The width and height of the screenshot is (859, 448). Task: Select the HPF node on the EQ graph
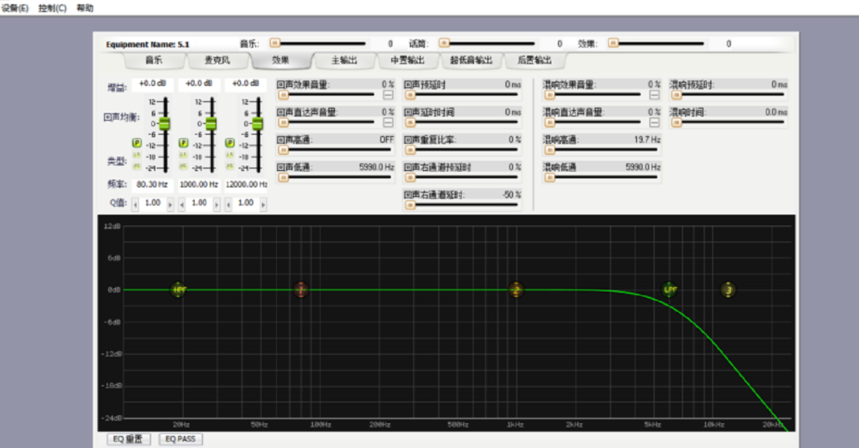pos(179,289)
